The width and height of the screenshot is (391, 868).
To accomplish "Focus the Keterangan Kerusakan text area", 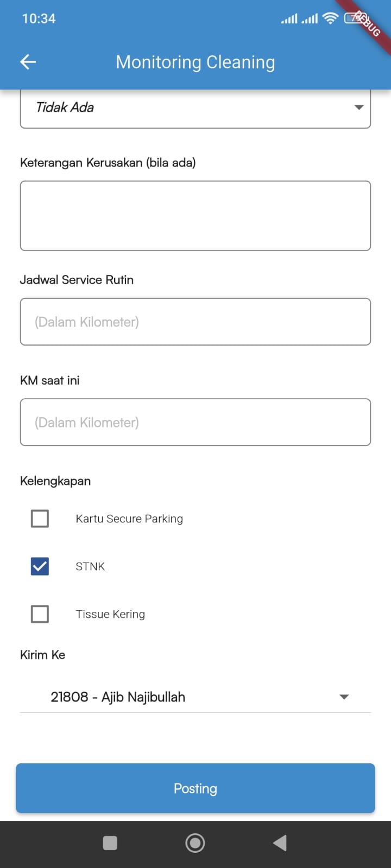I will [195, 216].
